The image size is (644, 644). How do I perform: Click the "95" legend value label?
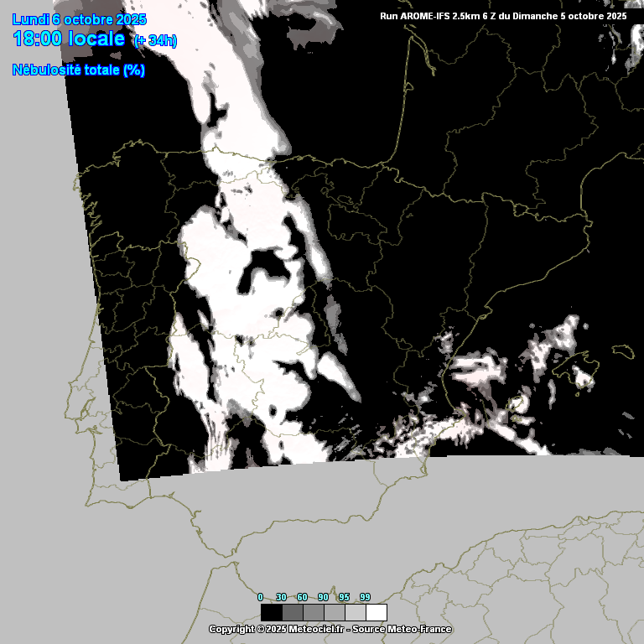(345, 597)
